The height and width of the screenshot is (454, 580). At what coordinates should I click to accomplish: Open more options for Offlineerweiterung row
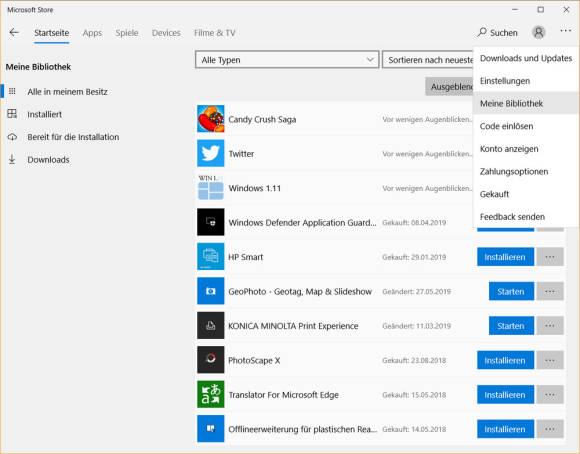click(550, 429)
